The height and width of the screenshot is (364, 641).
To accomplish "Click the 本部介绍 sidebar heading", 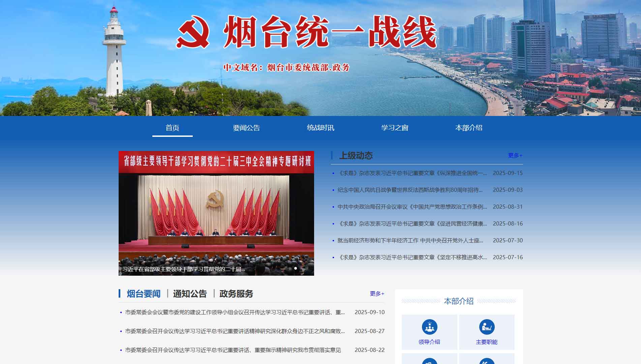I will [x=459, y=301].
